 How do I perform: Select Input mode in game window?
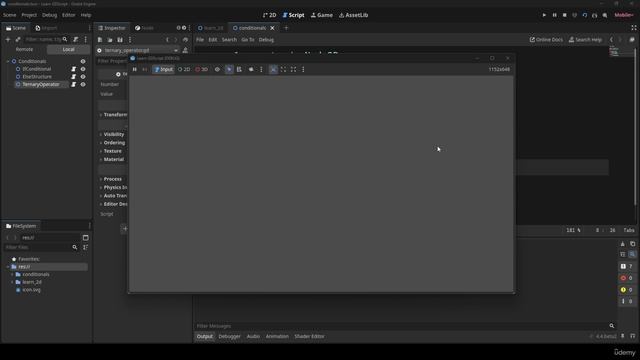163,69
